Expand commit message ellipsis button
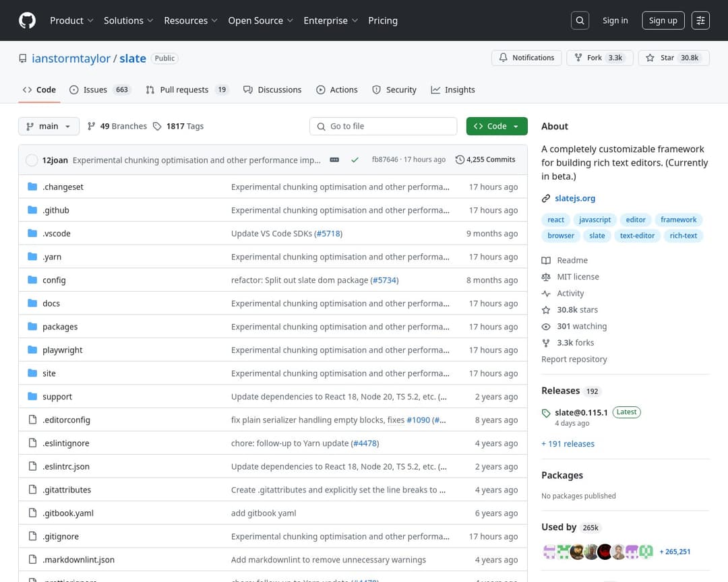Screen dimensions: 728x582 coord(334,160)
